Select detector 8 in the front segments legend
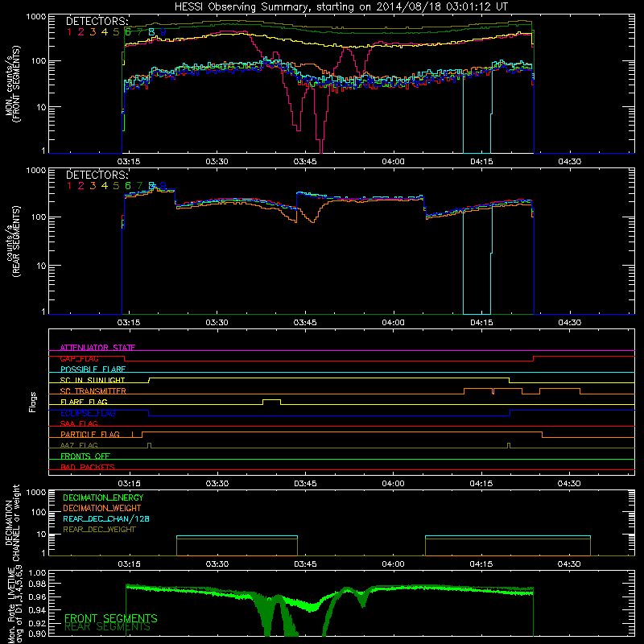The height and width of the screenshot is (644, 644). [151, 32]
